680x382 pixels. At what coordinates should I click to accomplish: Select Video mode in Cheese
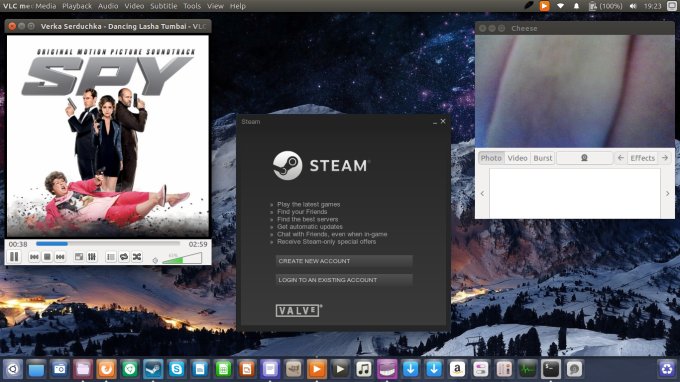517,158
